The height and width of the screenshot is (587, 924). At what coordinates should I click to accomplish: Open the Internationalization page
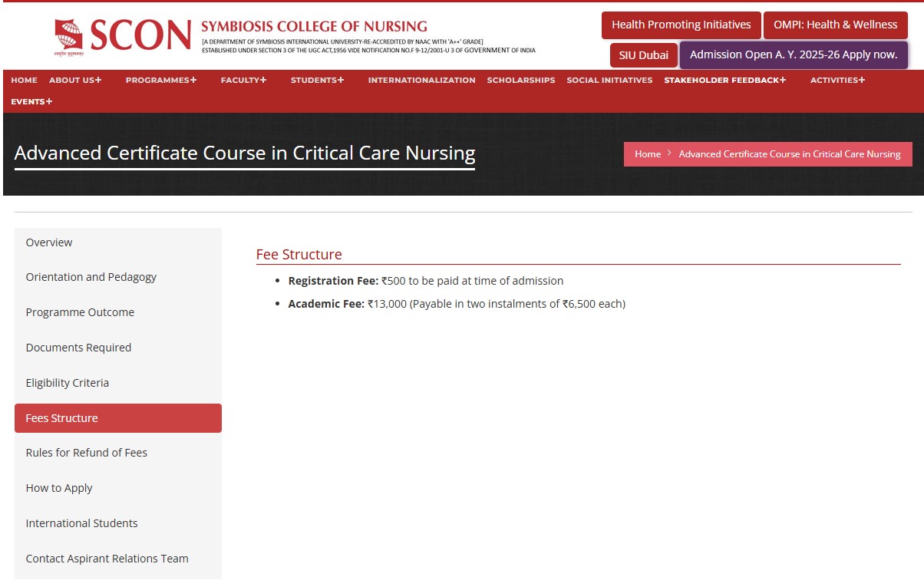421,80
